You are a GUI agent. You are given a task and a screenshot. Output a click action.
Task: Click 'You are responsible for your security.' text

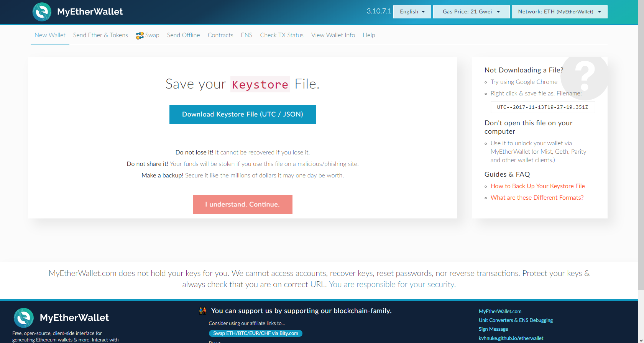coord(393,284)
